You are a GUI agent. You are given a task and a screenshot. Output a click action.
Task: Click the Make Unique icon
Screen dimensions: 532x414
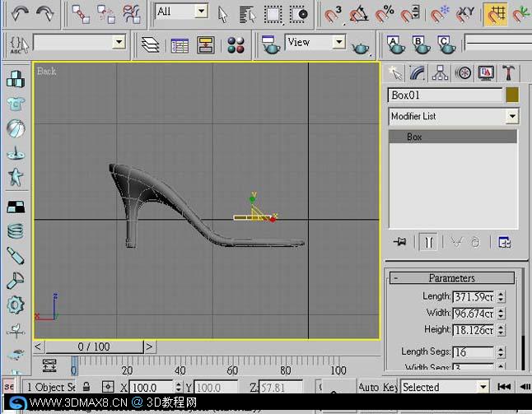(x=457, y=242)
